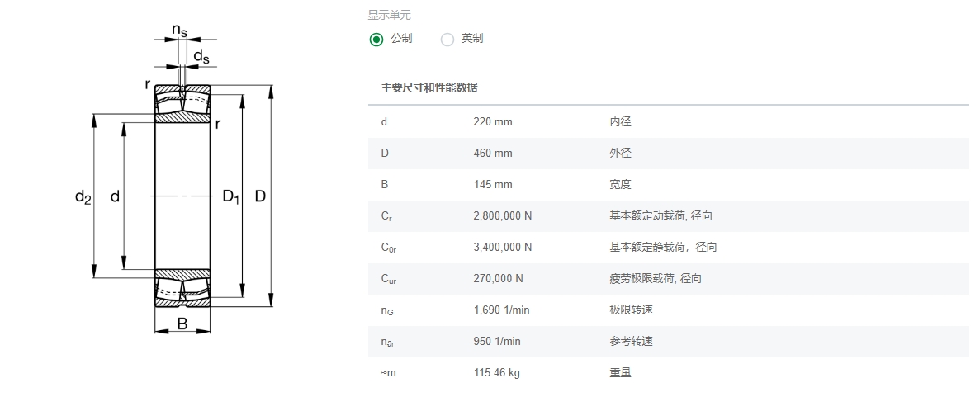
Task: Click the 主要尺寸和性能数据 section heading
Action: click(x=428, y=87)
